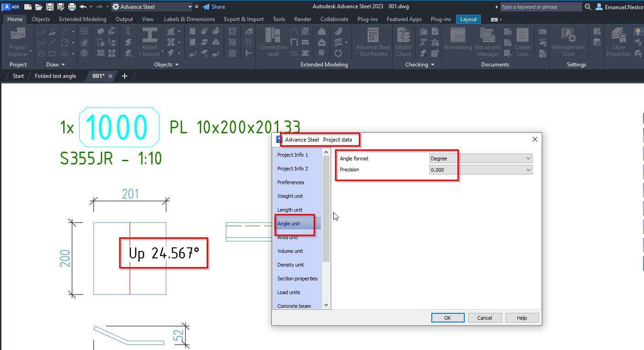Click the Plot printer icon
644x350 pixels.
tap(72, 7)
